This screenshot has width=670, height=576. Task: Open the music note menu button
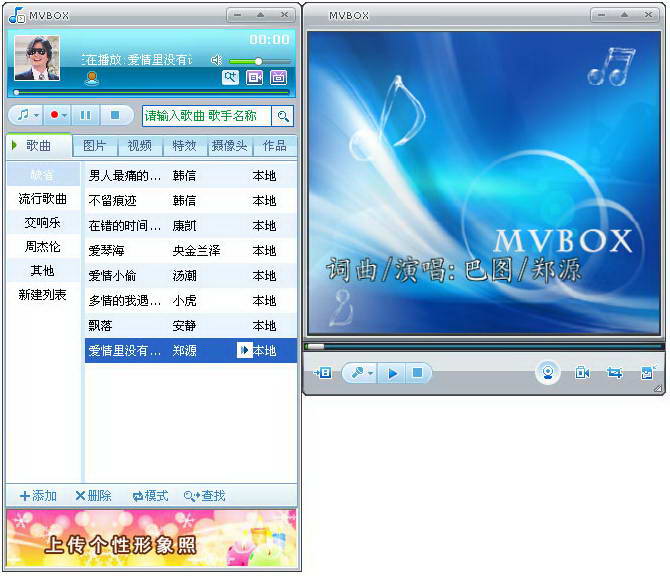click(x=27, y=115)
